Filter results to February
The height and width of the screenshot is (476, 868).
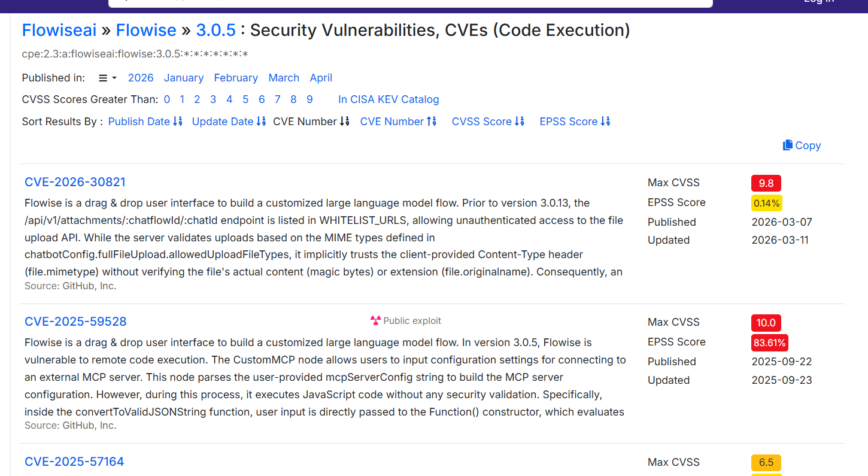tap(236, 78)
